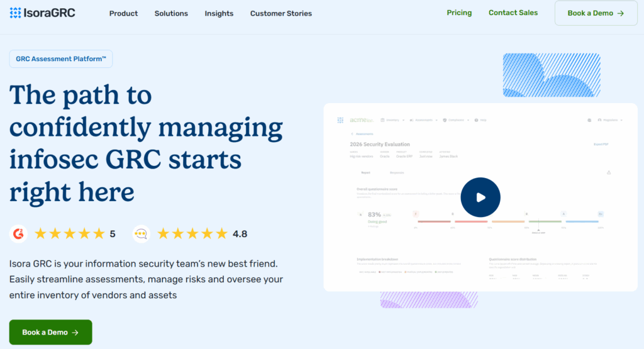The width and height of the screenshot is (644, 349).
Task: Click the back arrow next to Assessments
Action: coord(351,134)
